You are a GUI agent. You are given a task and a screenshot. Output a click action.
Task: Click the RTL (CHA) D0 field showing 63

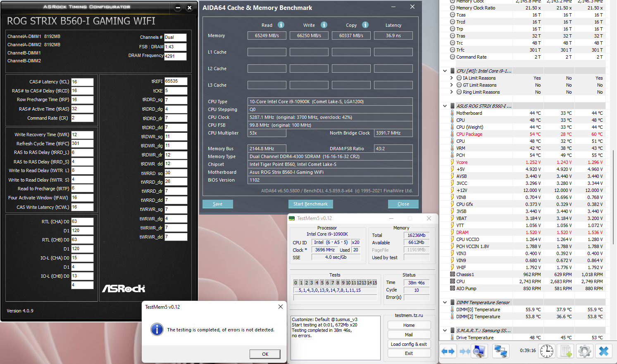tap(82, 222)
